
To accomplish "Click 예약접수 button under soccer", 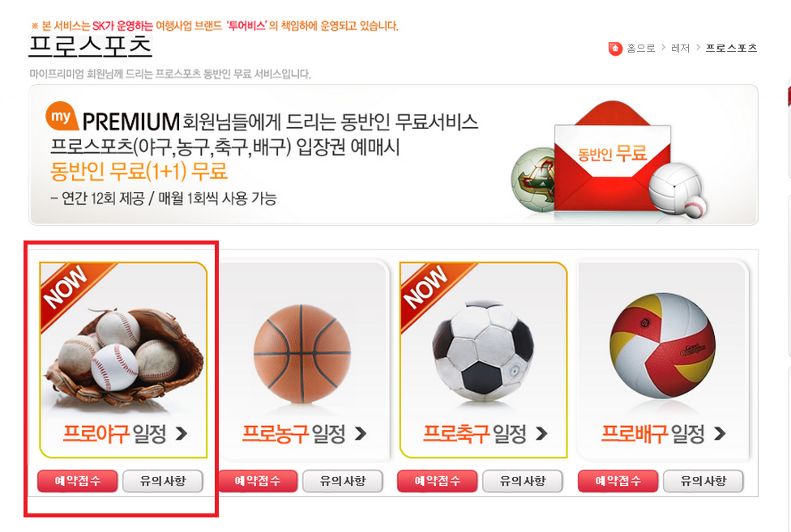I will [x=438, y=481].
